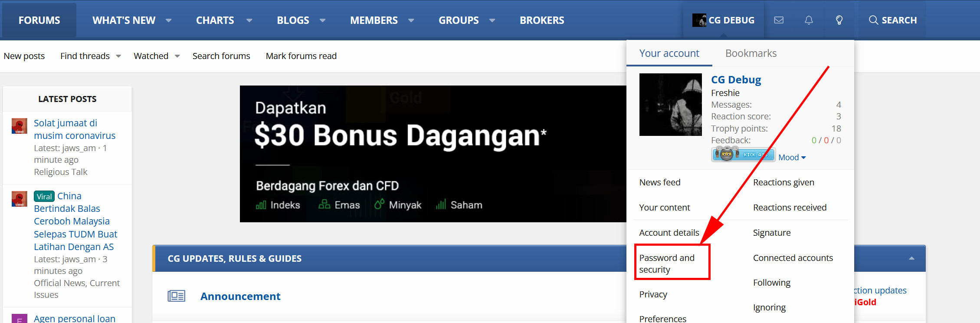
Task: Open Privacy settings
Action: coord(653,294)
